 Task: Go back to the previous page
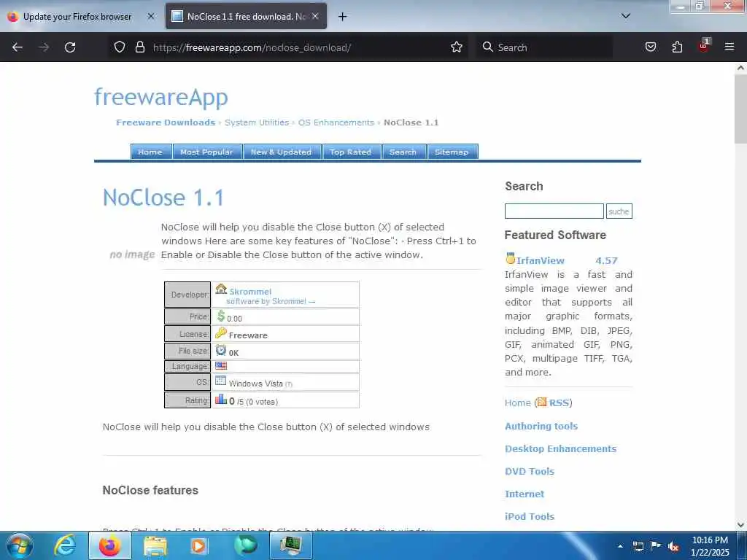tap(18, 47)
